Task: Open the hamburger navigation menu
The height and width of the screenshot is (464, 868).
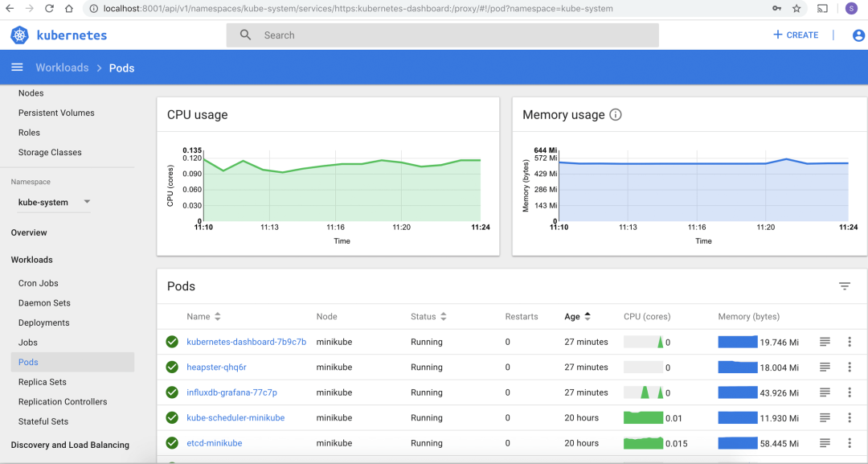Action: [x=17, y=67]
